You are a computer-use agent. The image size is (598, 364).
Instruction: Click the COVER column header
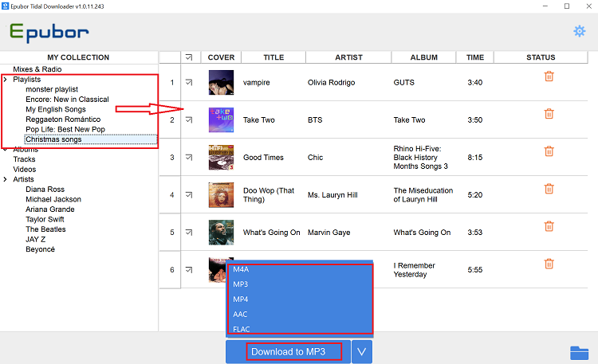[x=221, y=57]
